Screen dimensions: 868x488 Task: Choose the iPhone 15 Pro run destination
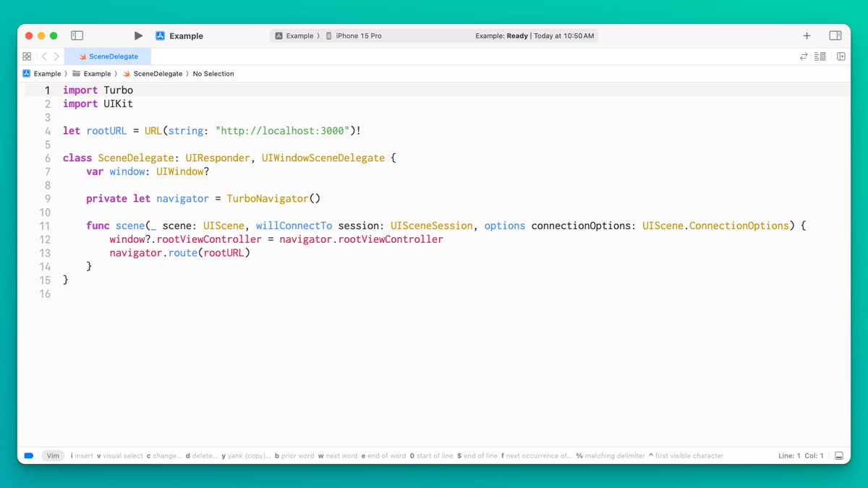354,35
